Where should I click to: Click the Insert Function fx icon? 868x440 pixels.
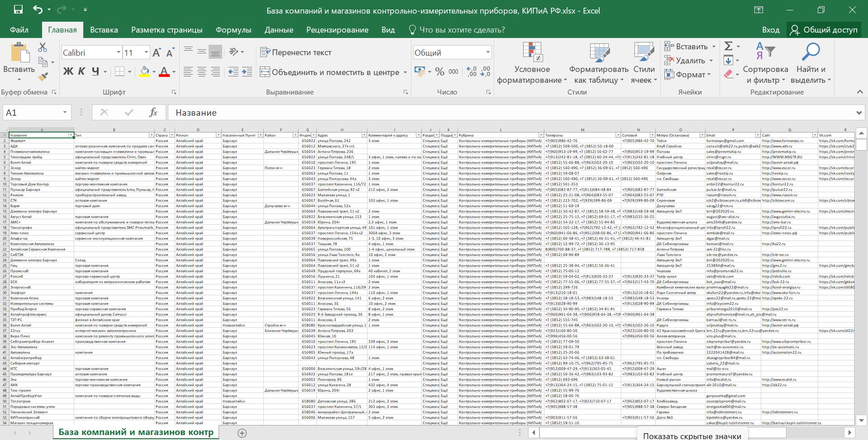pos(153,113)
